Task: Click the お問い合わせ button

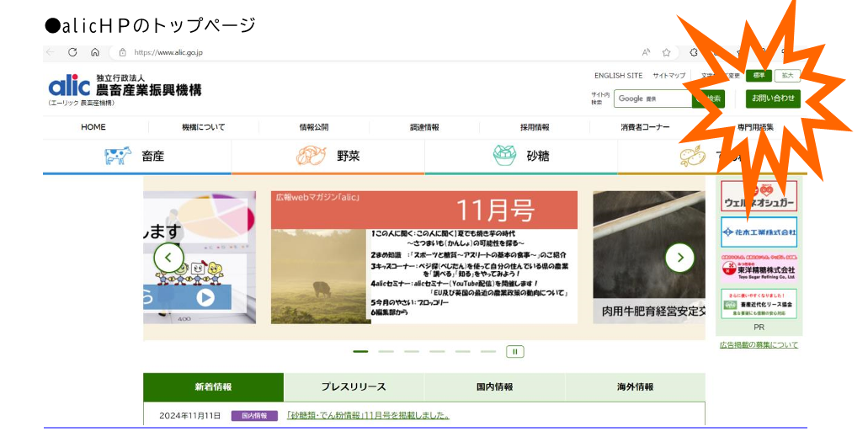Action: coord(773,98)
